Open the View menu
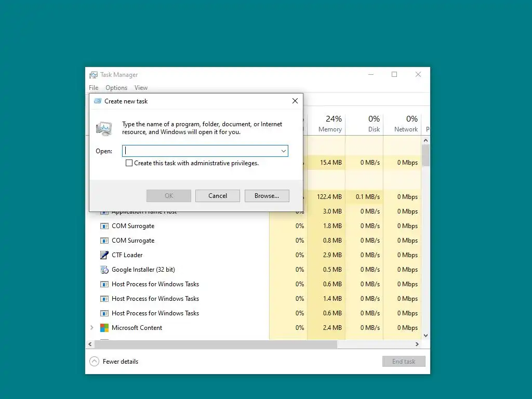This screenshot has width=532, height=399. [141, 87]
